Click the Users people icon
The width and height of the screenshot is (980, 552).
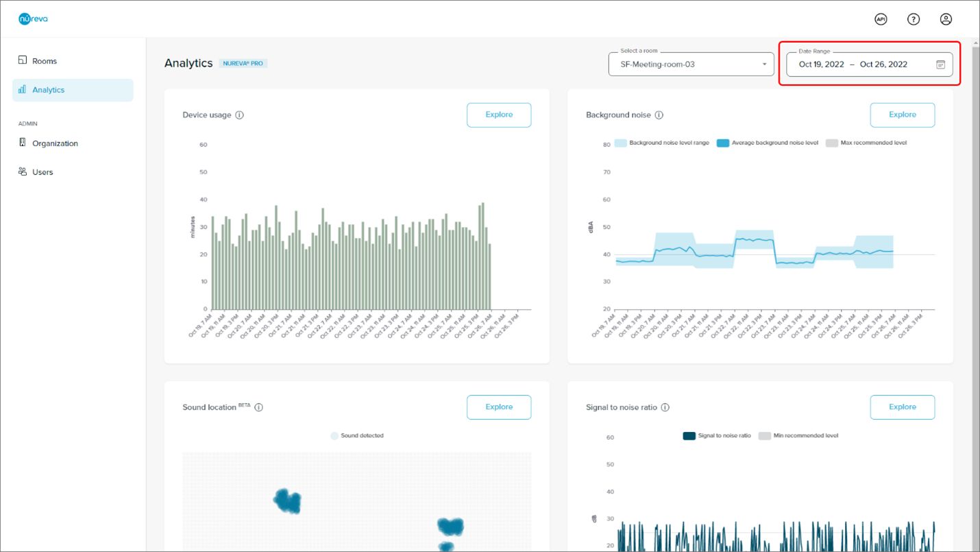[23, 171]
